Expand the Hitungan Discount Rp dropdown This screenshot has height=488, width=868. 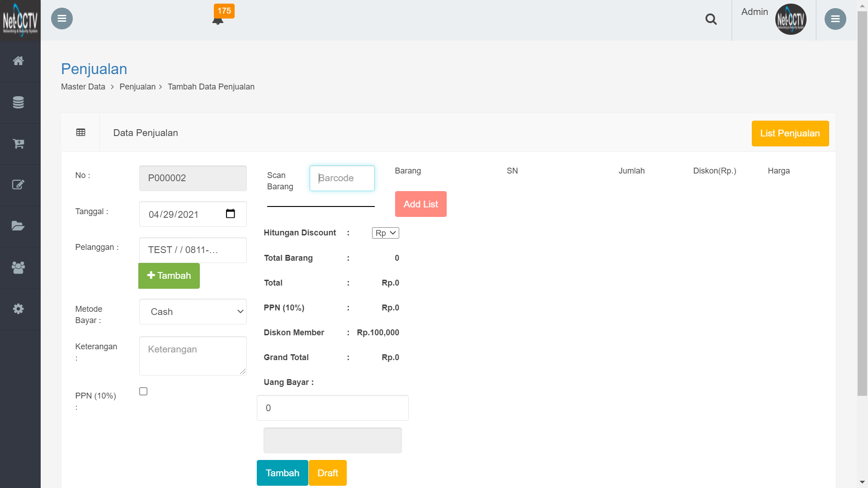(385, 233)
